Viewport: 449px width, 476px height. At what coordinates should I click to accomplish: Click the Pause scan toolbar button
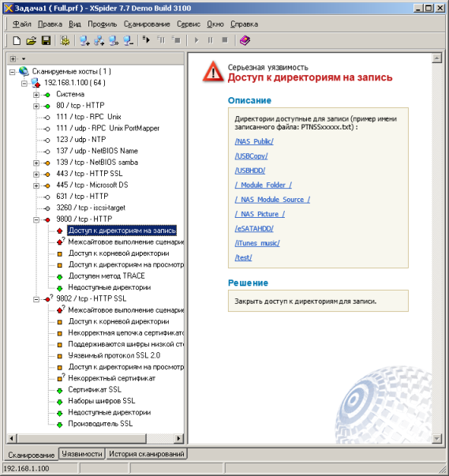(x=210, y=40)
